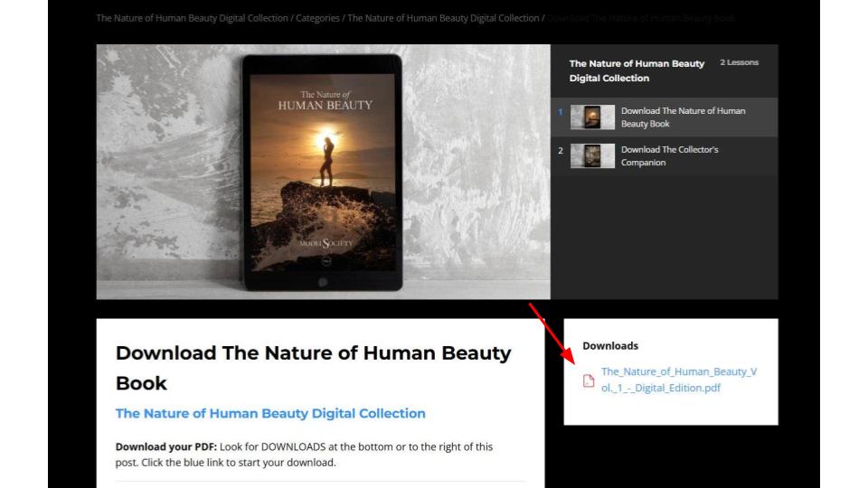
Task: Select lesson 1 'Download The Nature of Human Beauty Book'
Action: pos(665,117)
